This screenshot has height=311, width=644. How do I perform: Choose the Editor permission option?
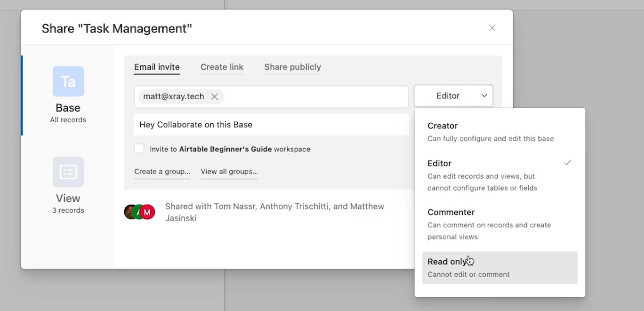point(500,175)
